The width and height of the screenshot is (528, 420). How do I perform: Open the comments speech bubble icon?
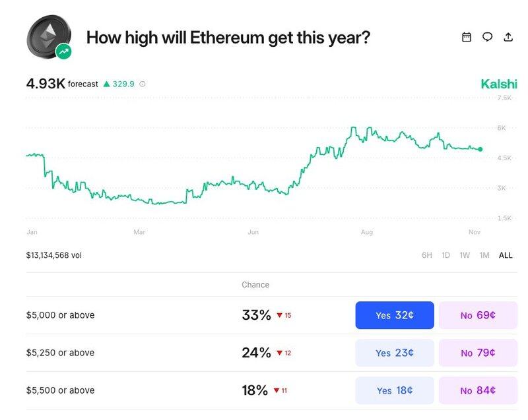click(x=487, y=37)
